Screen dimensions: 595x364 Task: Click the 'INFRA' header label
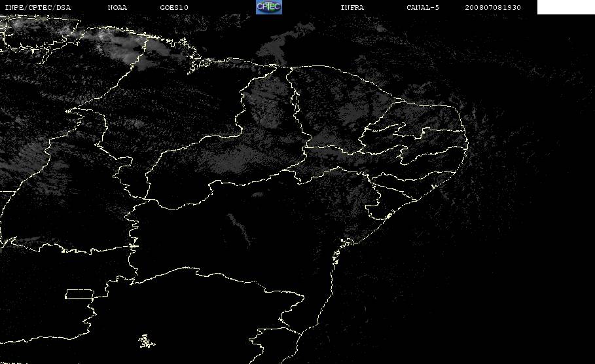353,8
